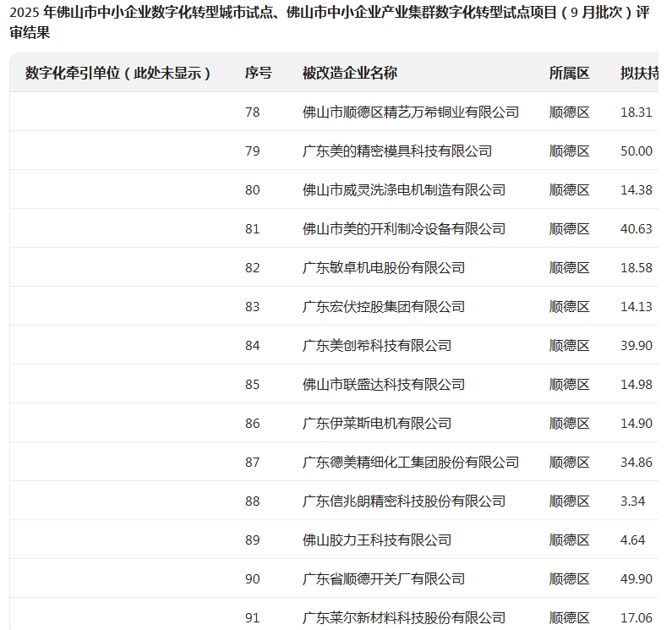
Task: Click the 序号 column header
Action: [x=259, y=74]
